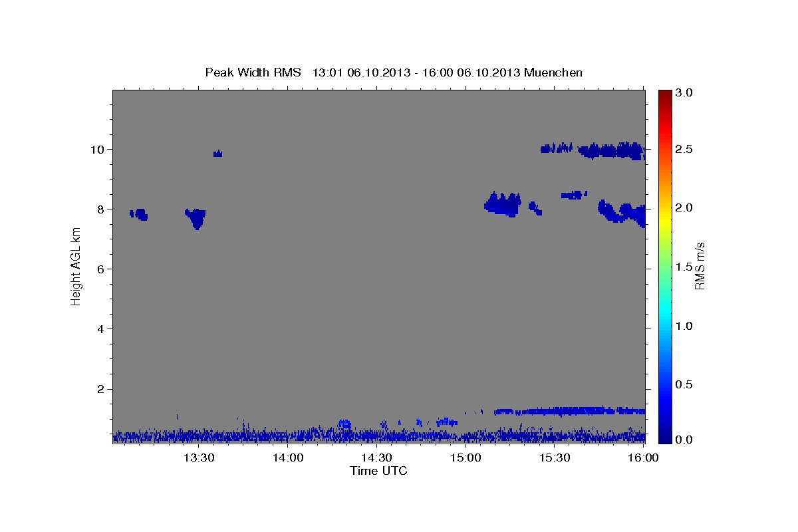Click the thin layer at 1.2 km near 15:30
Image resolution: width=798 pixels, height=532 pixels.
570,411
